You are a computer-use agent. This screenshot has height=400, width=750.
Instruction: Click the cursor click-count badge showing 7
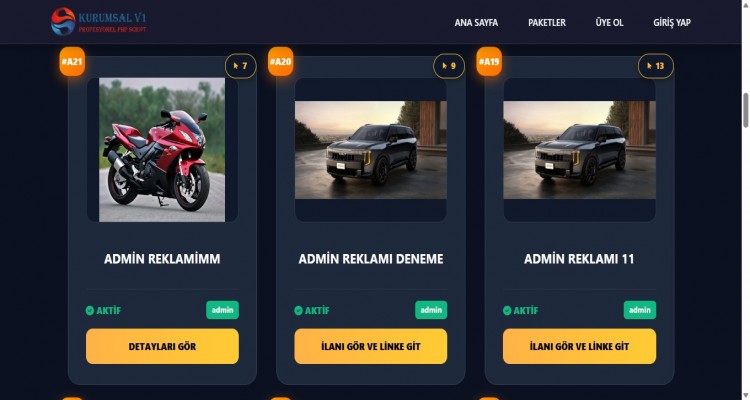coord(241,66)
